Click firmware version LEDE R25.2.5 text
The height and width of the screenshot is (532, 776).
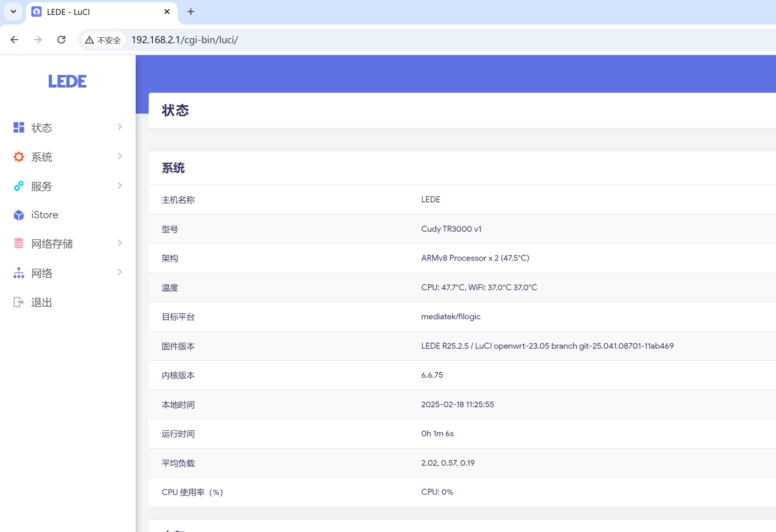click(x=547, y=346)
